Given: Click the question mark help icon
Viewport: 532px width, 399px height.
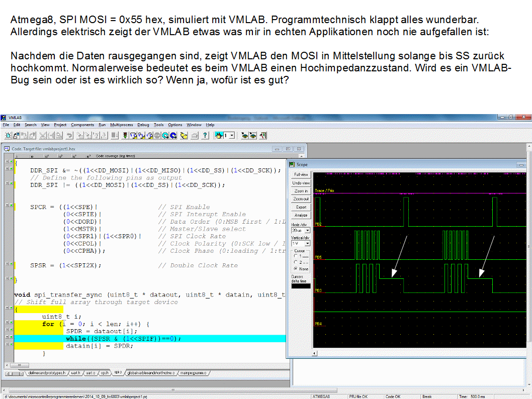Looking at the screenshot, I should coord(205,135).
